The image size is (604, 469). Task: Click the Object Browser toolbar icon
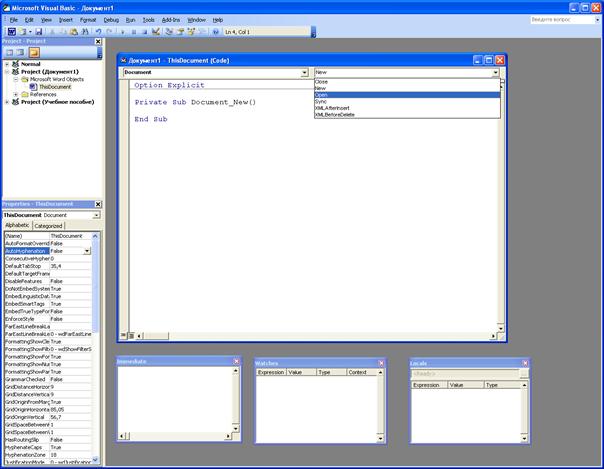[x=191, y=32]
